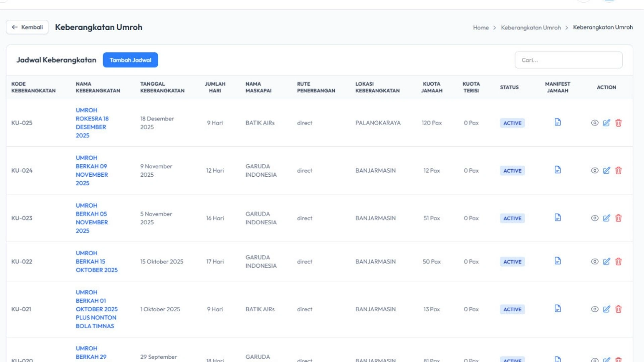Show KU-022 details with eye icon
The width and height of the screenshot is (644, 362).
(x=594, y=262)
